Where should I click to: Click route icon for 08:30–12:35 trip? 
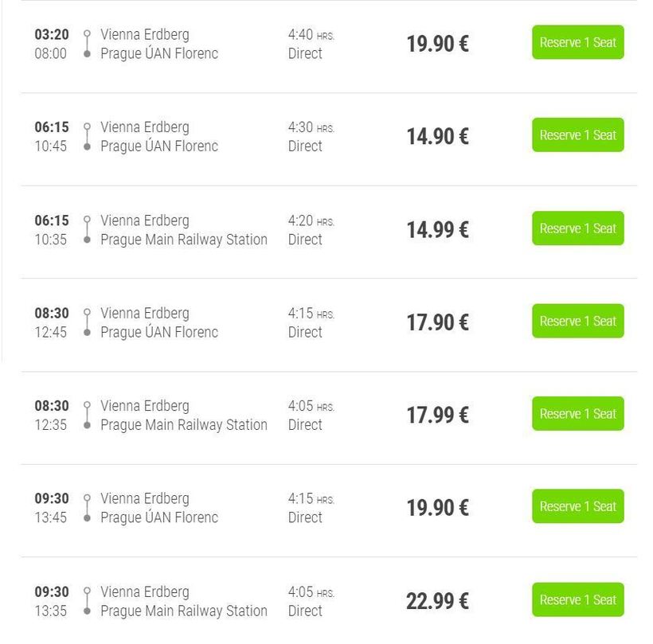pos(87,416)
